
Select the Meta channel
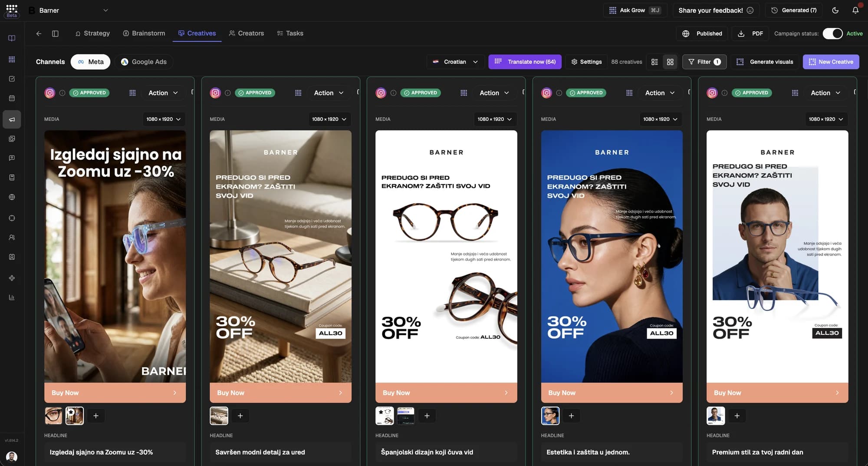click(x=90, y=62)
